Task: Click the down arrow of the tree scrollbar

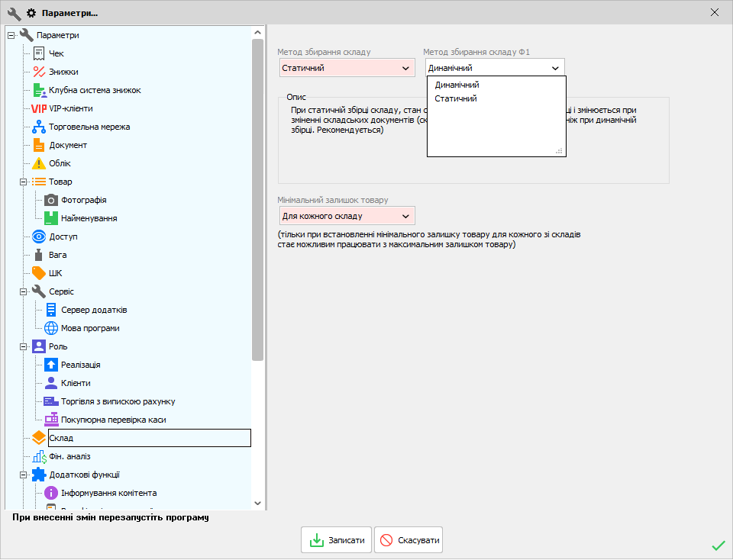Action: pyautogui.click(x=257, y=504)
